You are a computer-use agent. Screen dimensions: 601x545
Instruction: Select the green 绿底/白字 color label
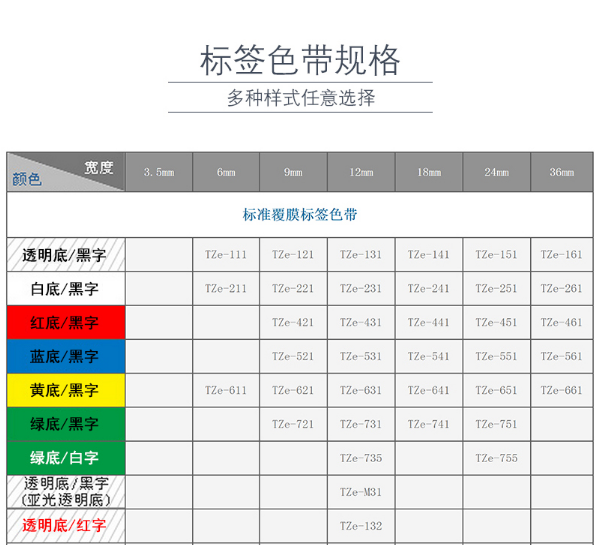[x=66, y=458]
